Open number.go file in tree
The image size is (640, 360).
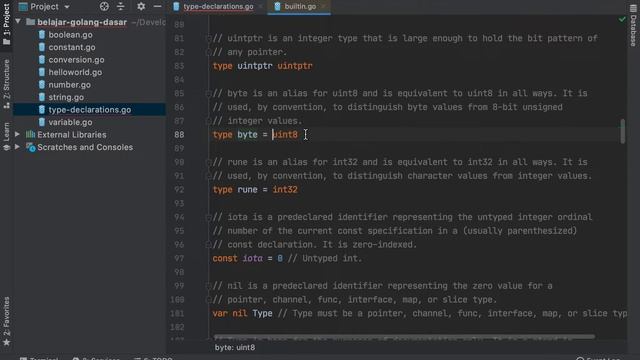[69, 85]
